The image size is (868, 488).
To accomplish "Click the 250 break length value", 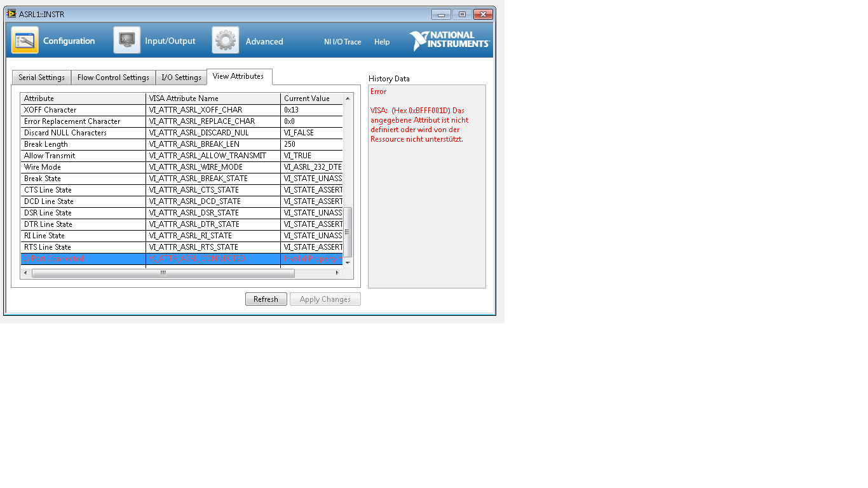I will pyautogui.click(x=312, y=144).
